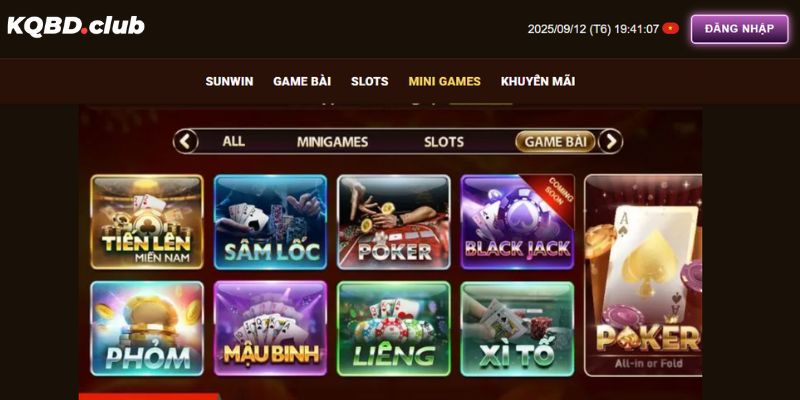
Task: Switch to the ALL category tab
Action: [234, 141]
